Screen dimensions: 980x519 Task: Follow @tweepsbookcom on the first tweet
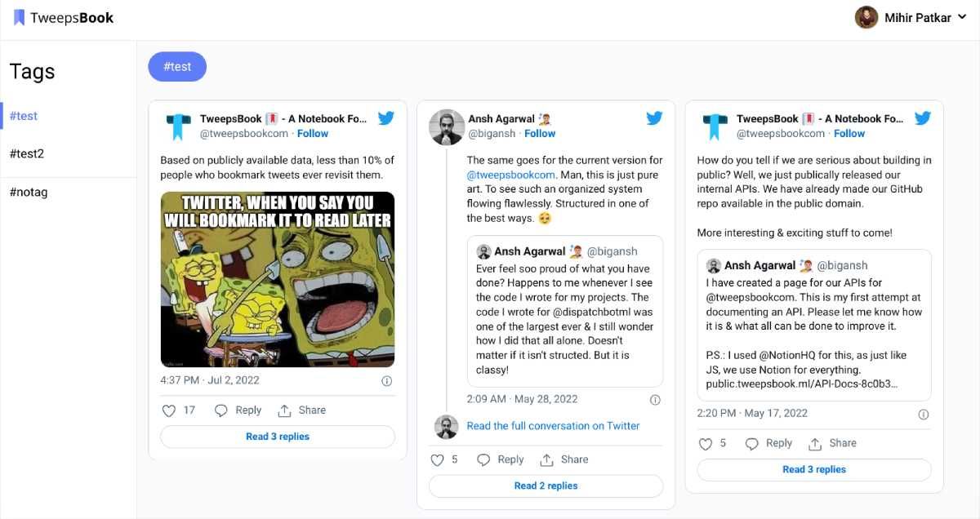(x=313, y=133)
